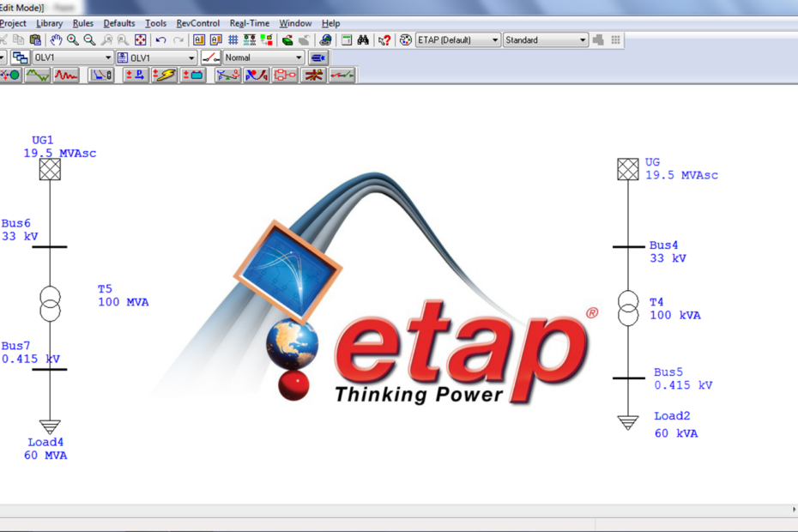Image resolution: width=798 pixels, height=532 pixels.
Task: Select the Load4 load symbol
Action: 50,426
